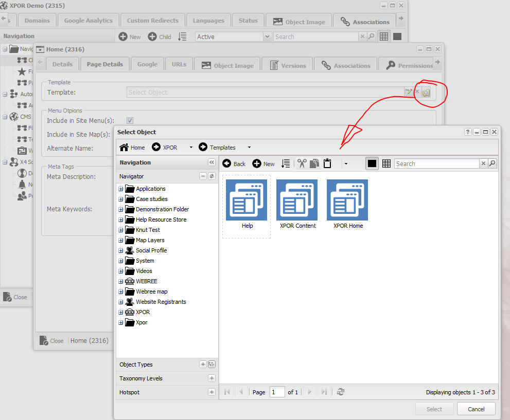
Task: Clear the Template field with the x icon
Action: [x=417, y=92]
